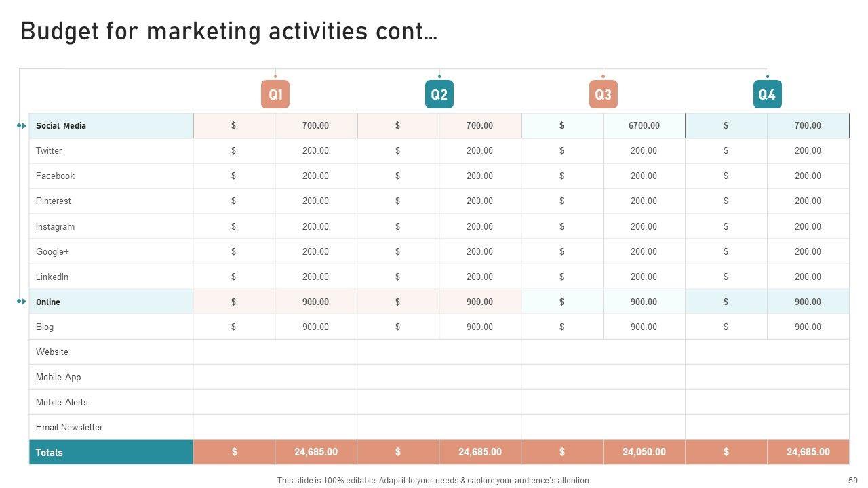Screen dimensions: 868x488
Task: Click arrow marker beside Social Media row
Action: pos(22,126)
